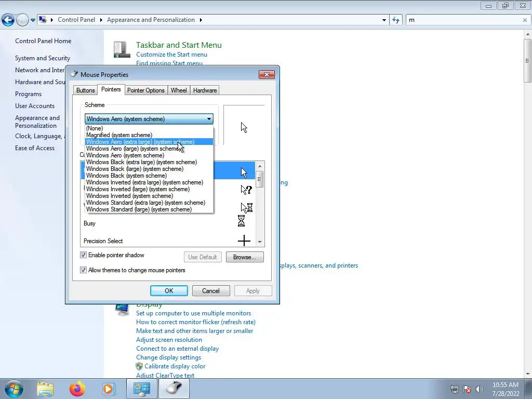
Task: Choose Windows Standard (large) scheme
Action: pos(149,210)
